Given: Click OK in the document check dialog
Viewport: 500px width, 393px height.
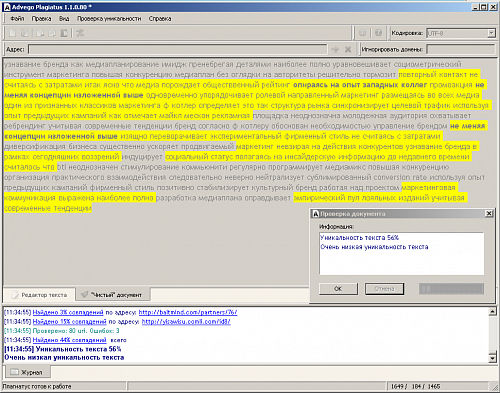Looking at the screenshot, I should tap(338, 289).
